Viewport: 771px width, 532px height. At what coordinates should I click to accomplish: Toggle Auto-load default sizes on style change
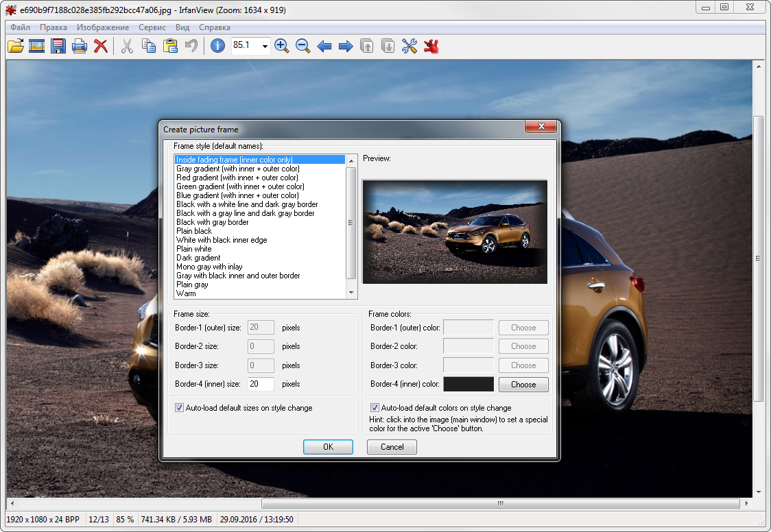(x=180, y=408)
